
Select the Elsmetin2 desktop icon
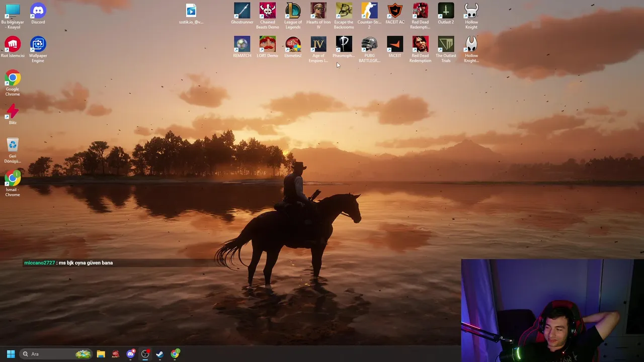pyautogui.click(x=293, y=47)
